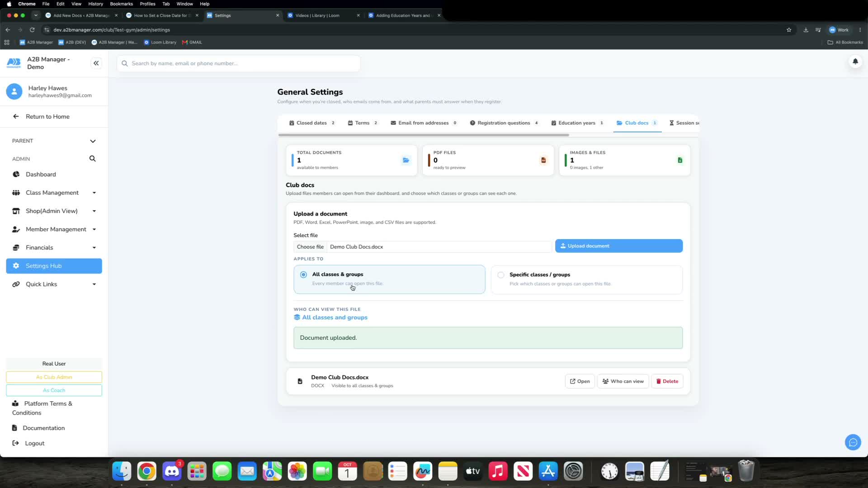The height and width of the screenshot is (488, 868).
Task: Select Specific classes / groups radio option
Action: [x=501, y=275]
